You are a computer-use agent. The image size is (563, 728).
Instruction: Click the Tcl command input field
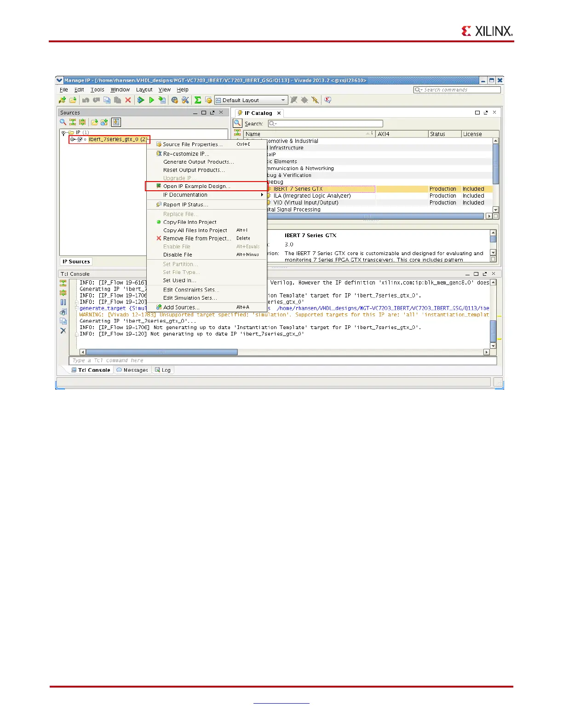(x=283, y=361)
